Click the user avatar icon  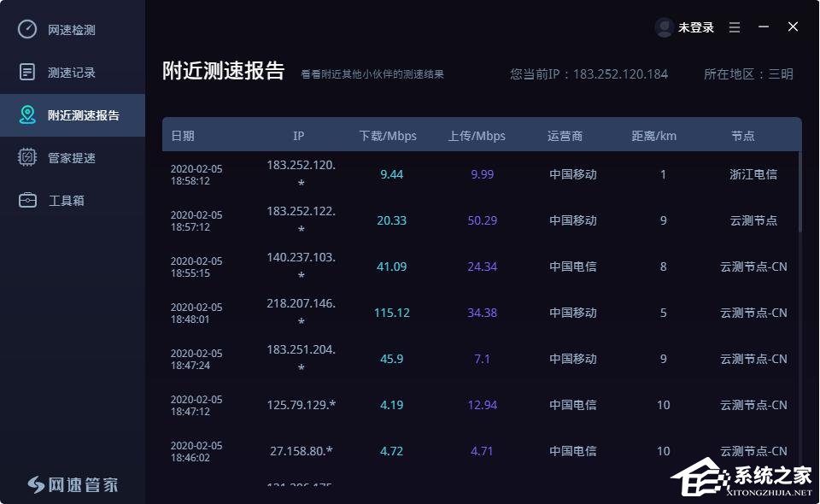coord(664,27)
